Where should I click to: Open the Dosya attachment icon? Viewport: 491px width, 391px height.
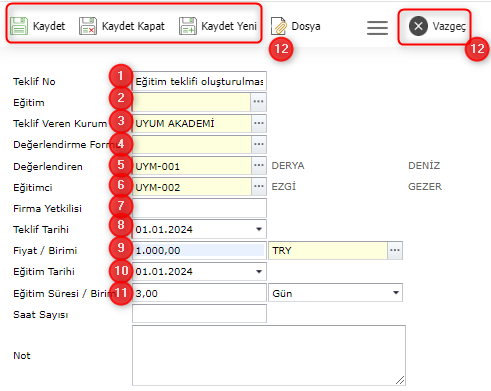coord(279,26)
